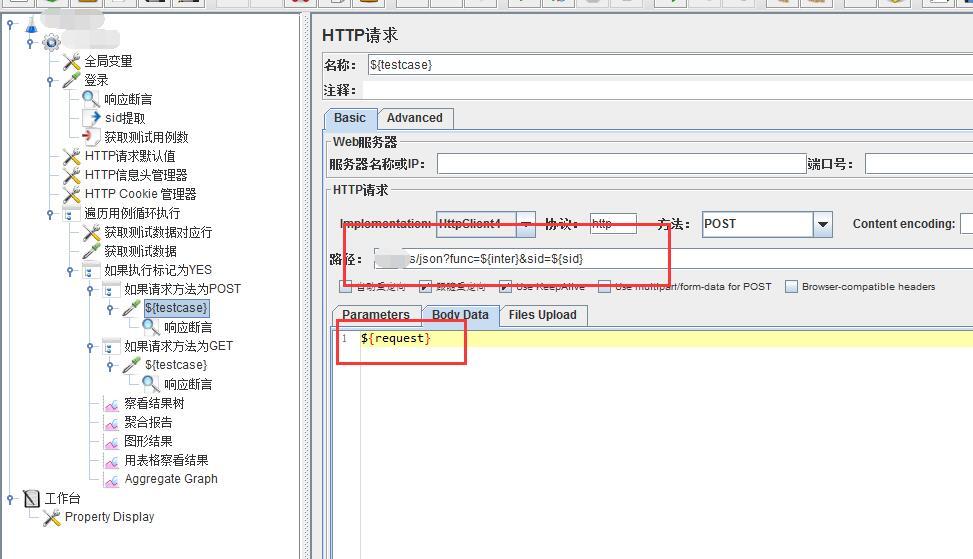Click the 工作台 workbench icon
Screen dimensions: 973x559
(32, 498)
